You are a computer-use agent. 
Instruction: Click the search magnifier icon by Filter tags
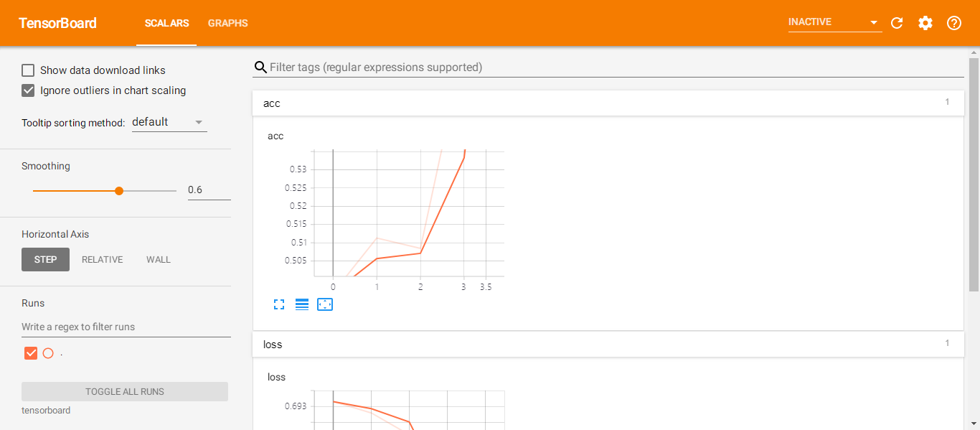point(260,67)
